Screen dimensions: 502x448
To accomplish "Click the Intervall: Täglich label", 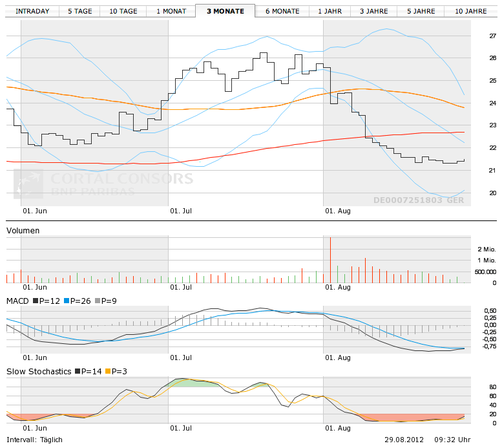I will point(34,440).
